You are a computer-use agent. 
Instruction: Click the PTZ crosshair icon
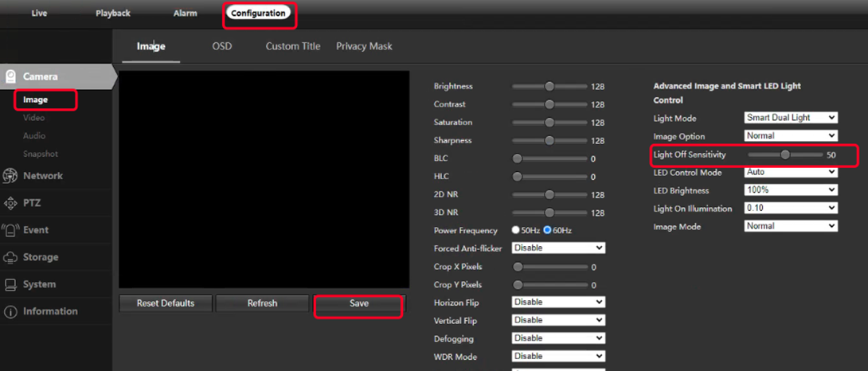pos(10,203)
